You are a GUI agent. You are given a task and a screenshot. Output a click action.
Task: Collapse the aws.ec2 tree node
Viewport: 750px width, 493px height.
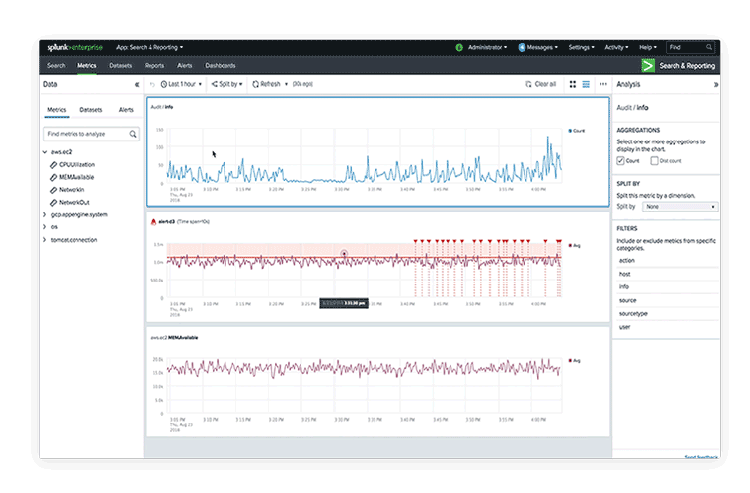point(45,151)
